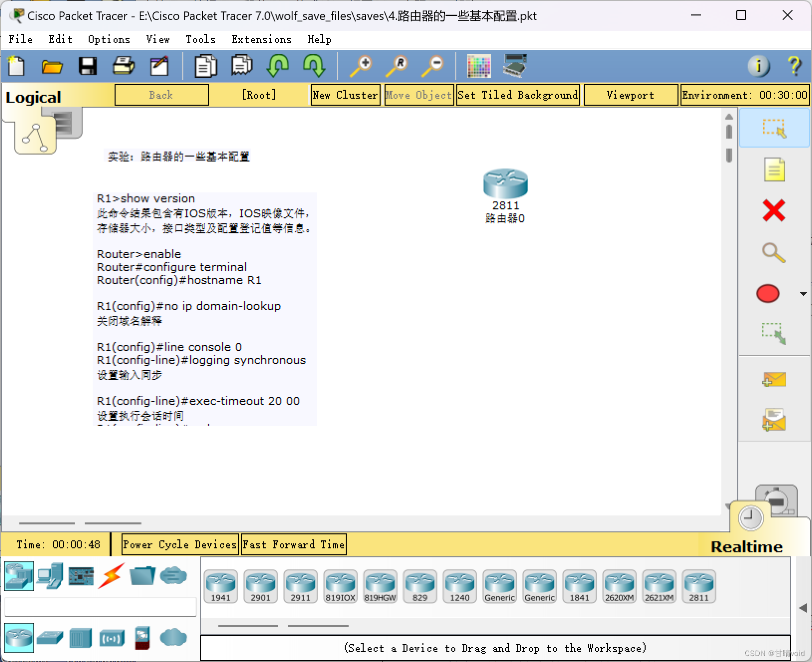The image size is (812, 662).
Task: Open help with the question mark icon
Action: [794, 65]
